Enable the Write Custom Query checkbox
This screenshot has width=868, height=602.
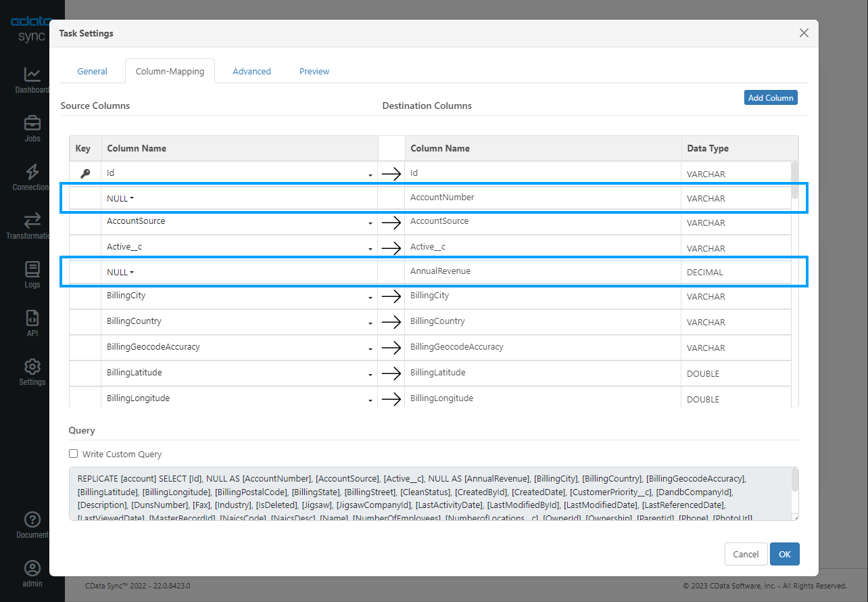coord(74,454)
